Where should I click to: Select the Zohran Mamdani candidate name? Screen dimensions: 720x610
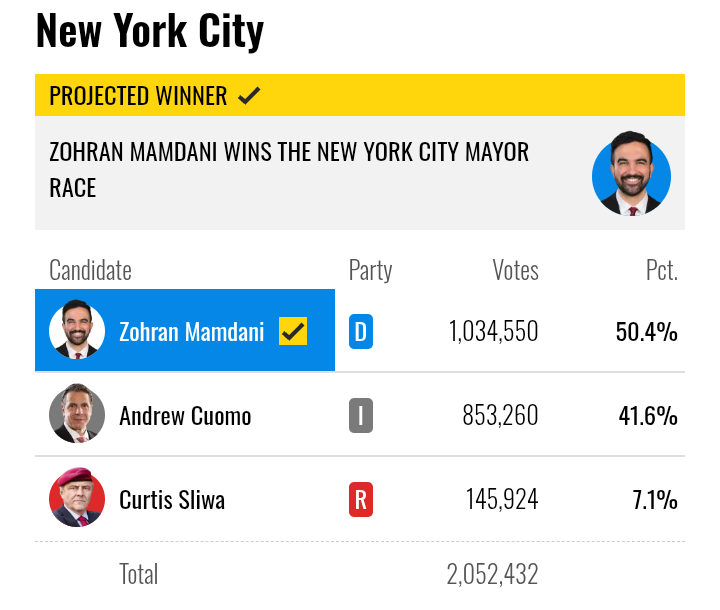[192, 331]
